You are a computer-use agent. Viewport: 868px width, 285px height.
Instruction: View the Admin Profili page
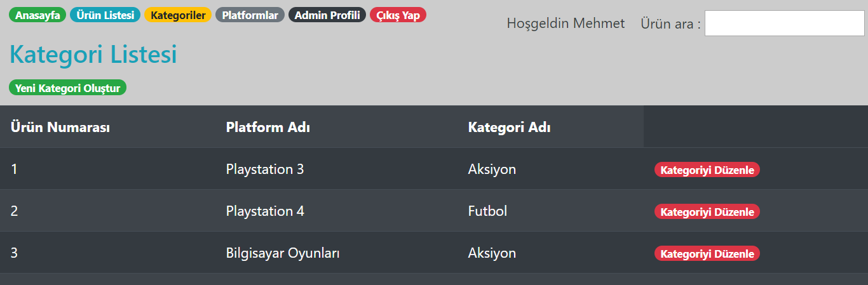[327, 15]
